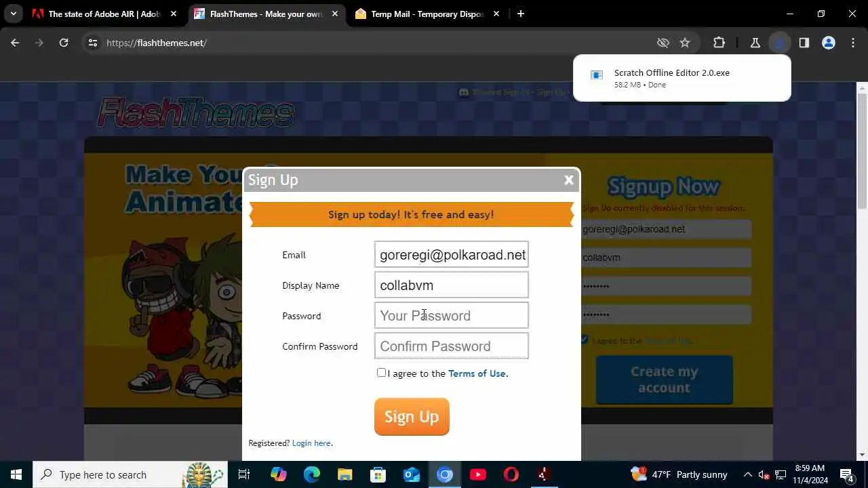The height and width of the screenshot is (488, 868).
Task: Click the Chrome taskbar icon
Action: click(x=445, y=474)
